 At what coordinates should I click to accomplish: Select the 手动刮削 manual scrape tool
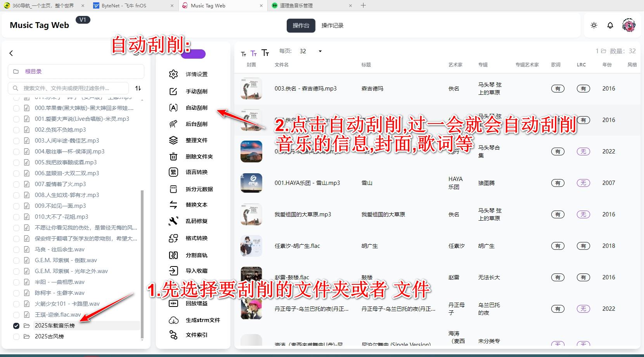tap(196, 91)
